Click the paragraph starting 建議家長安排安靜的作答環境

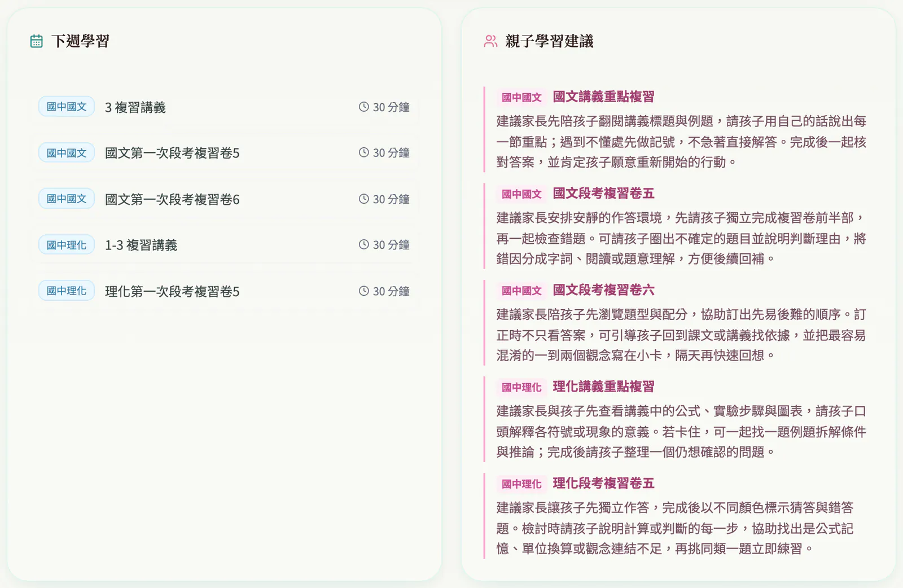coord(681,238)
